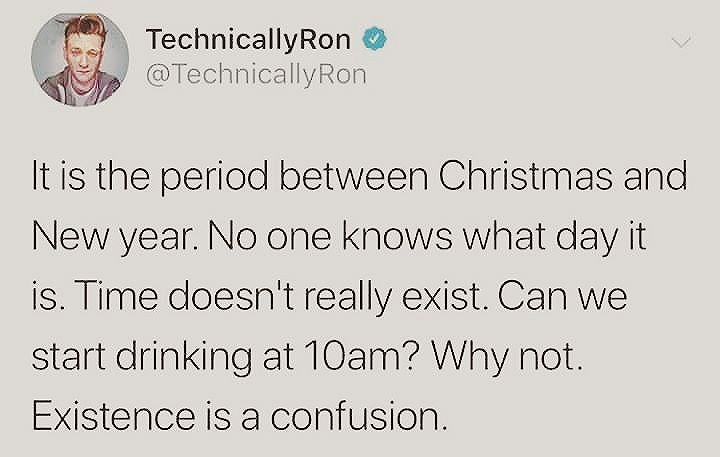The height and width of the screenshot is (457, 720).
Task: Select the tweet line starting "New year"
Action: click(339, 238)
